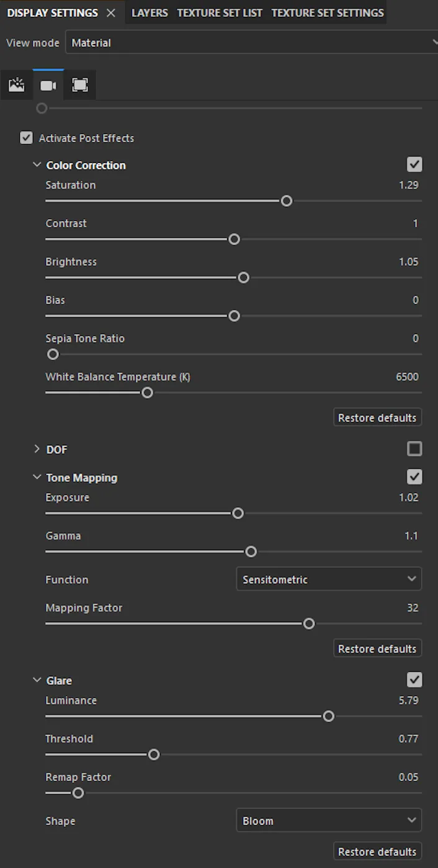Click the Contrast value 1
Viewport: 438px width, 868px height.
coord(416,224)
